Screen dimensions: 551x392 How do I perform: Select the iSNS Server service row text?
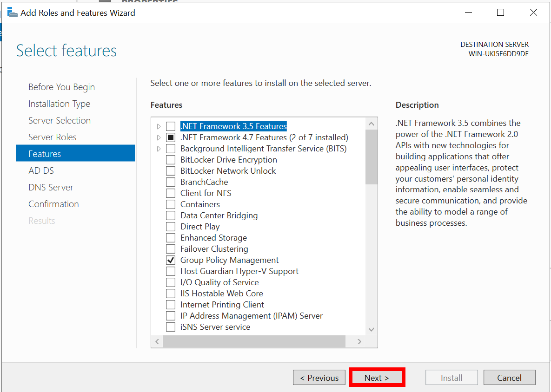point(215,327)
